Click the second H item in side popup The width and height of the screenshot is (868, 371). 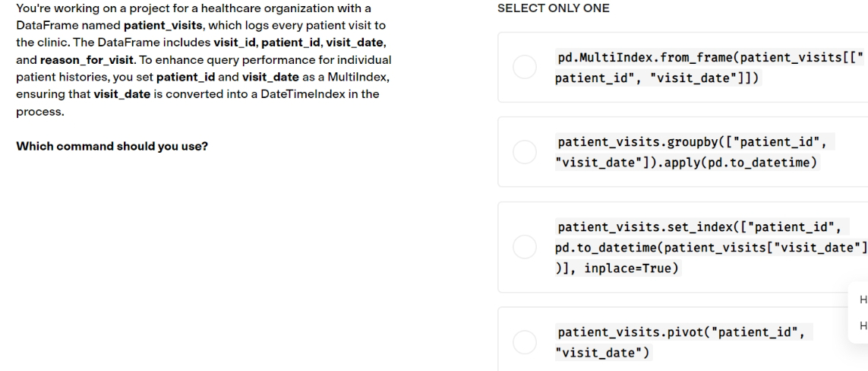pos(863,326)
